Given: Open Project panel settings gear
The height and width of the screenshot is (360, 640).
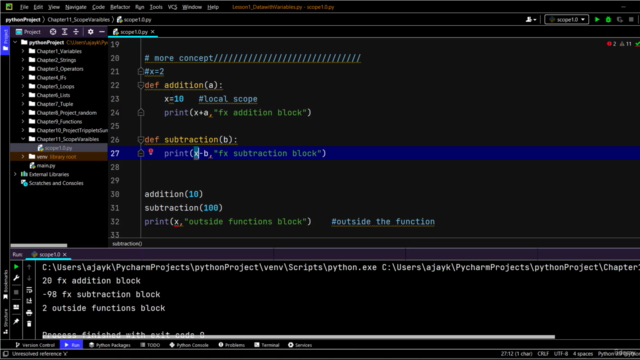Looking at the screenshot, I should point(90,31).
